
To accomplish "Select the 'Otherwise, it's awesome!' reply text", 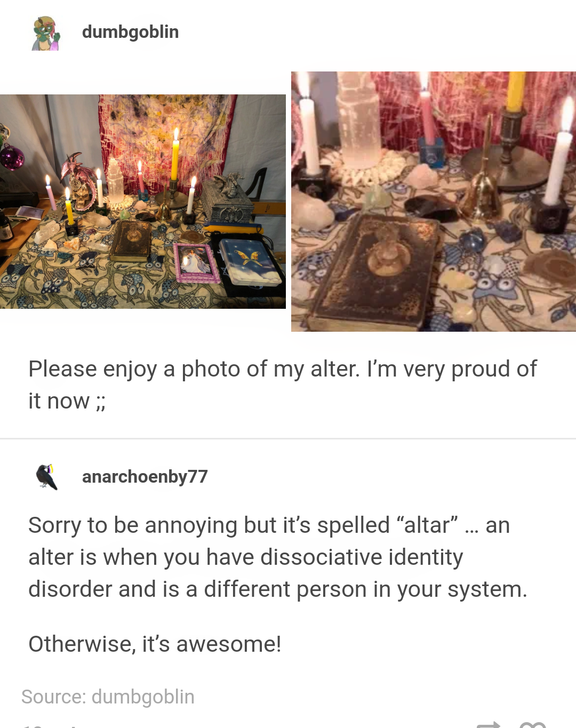I will pos(155,644).
